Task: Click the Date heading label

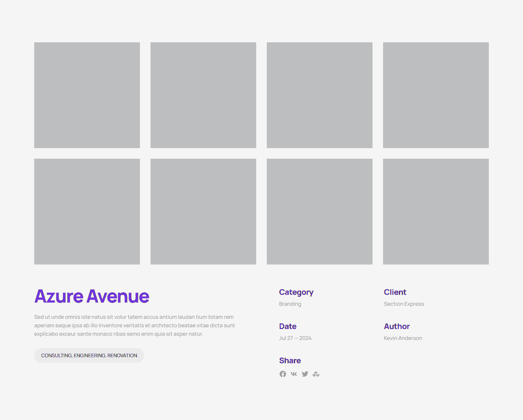Action: (288, 326)
